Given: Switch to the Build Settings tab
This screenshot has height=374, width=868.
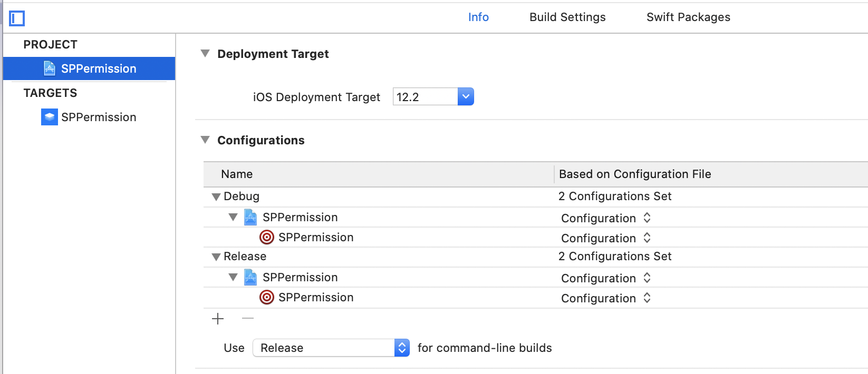Looking at the screenshot, I should 567,17.
